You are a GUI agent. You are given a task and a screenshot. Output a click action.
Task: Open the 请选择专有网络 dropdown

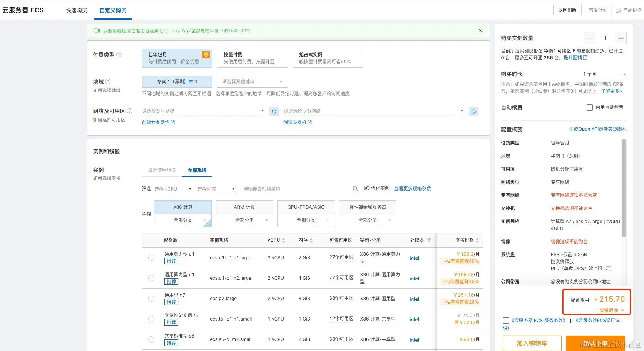pyautogui.click(x=203, y=111)
